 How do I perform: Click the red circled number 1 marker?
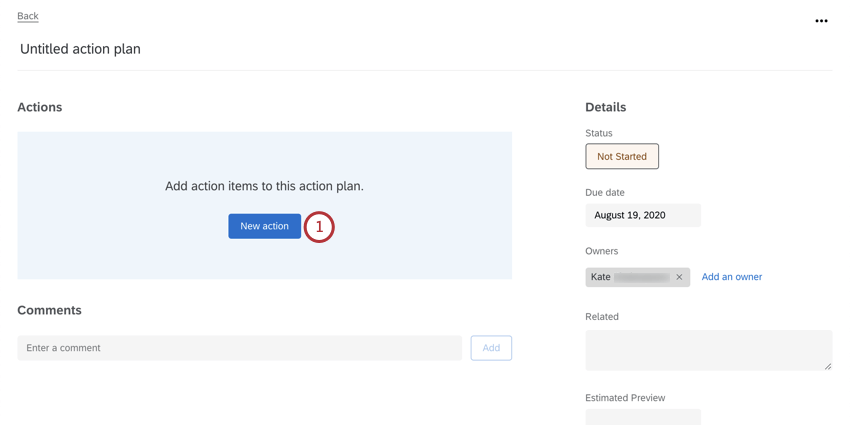(x=319, y=227)
